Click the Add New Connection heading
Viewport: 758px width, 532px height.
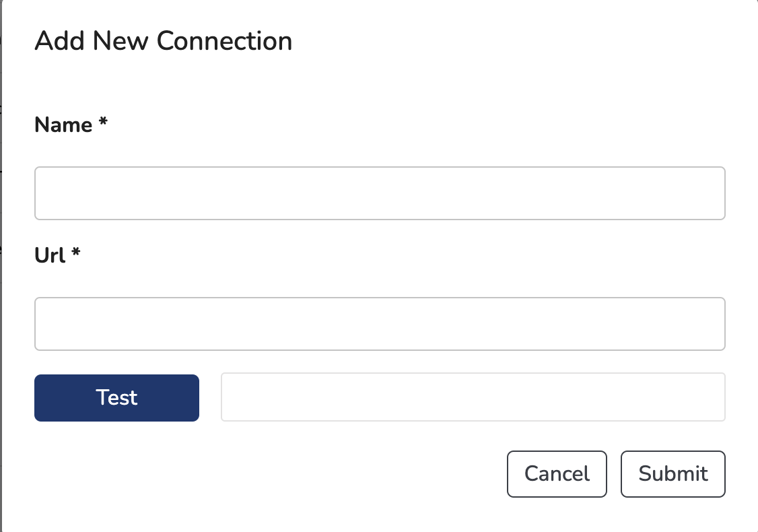[x=164, y=40]
